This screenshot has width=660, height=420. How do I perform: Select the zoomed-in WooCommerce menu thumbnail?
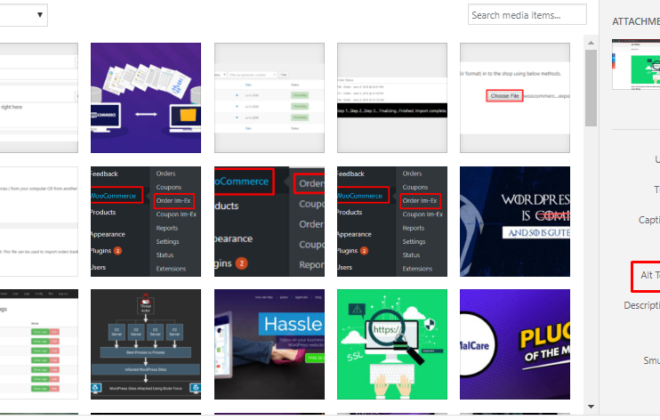(x=269, y=221)
